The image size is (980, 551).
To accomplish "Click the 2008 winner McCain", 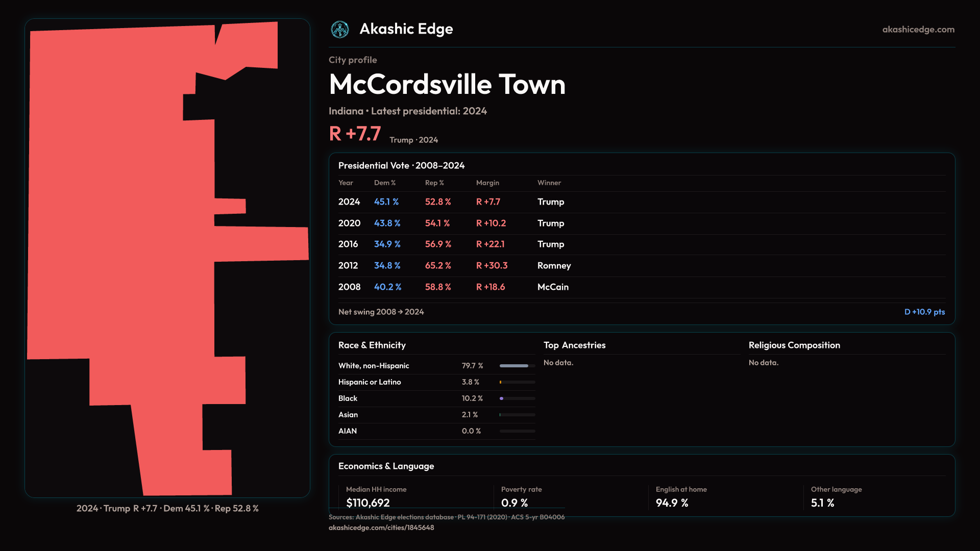I will (553, 287).
